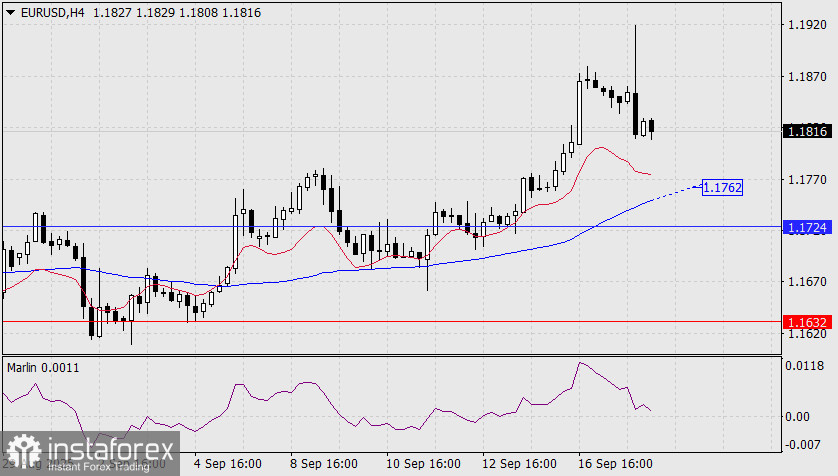This screenshot has width=838, height=476.
Task: Click the 10 Sep 16:00 time label
Action: [423, 464]
